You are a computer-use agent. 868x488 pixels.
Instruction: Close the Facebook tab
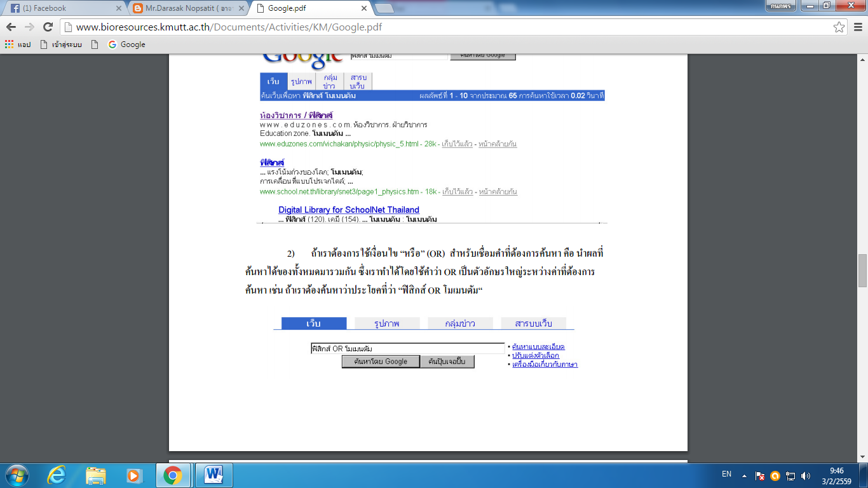[119, 8]
